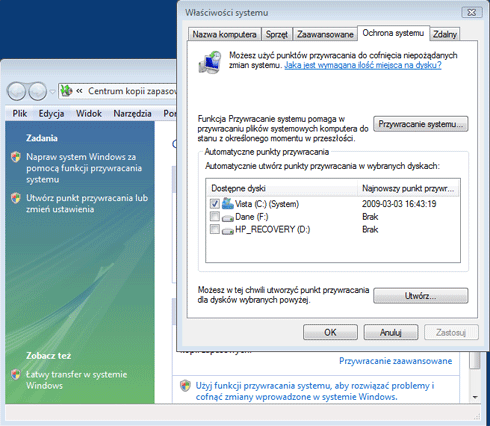The width and height of the screenshot is (490, 426).
Task: Click the scrollbar down arrow
Action: 475,397
